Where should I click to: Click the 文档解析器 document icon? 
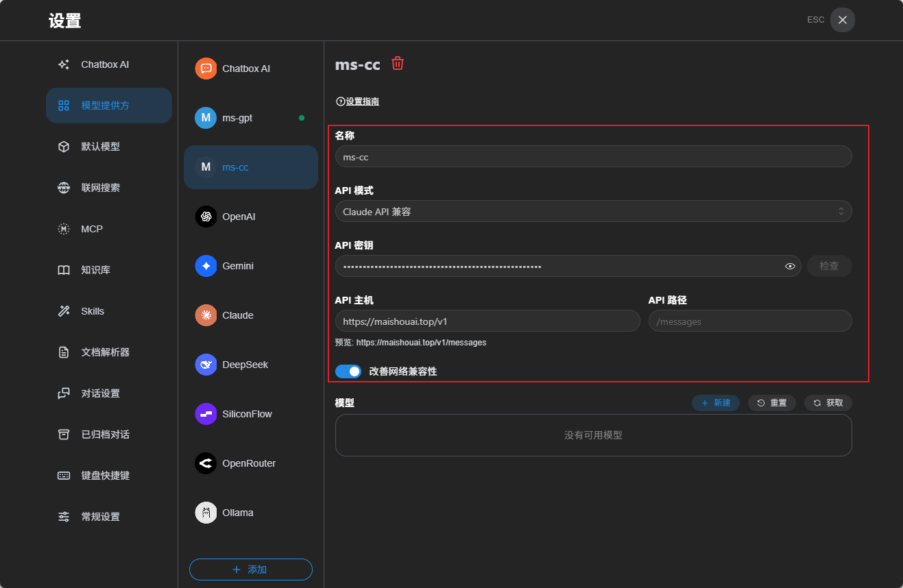(64, 352)
